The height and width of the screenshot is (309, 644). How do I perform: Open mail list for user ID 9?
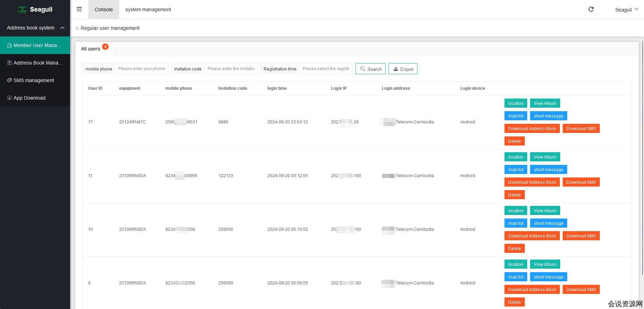pyautogui.click(x=516, y=277)
